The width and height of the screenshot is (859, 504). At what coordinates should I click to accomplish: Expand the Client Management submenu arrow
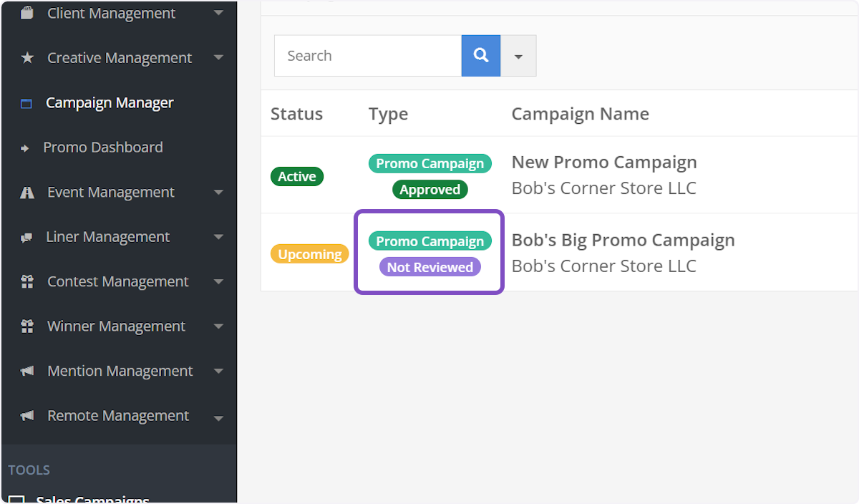[x=218, y=14]
